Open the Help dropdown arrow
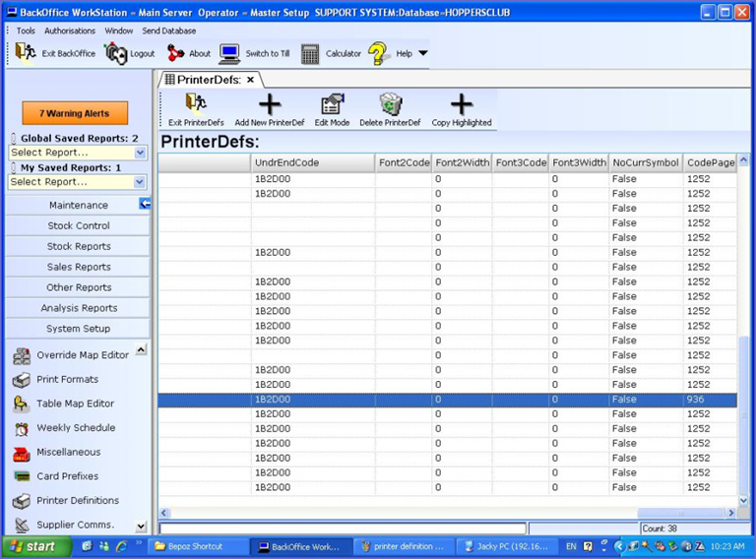756x559 pixels. [x=423, y=53]
